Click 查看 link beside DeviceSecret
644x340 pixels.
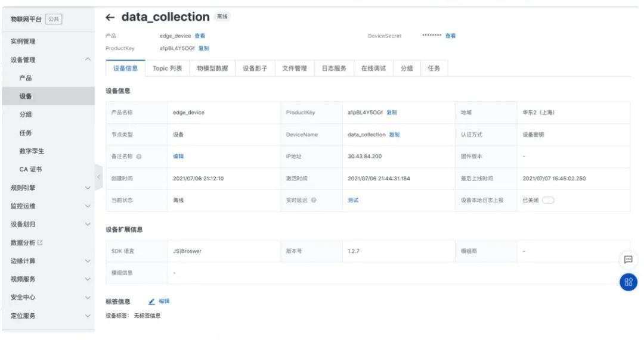pyautogui.click(x=451, y=36)
